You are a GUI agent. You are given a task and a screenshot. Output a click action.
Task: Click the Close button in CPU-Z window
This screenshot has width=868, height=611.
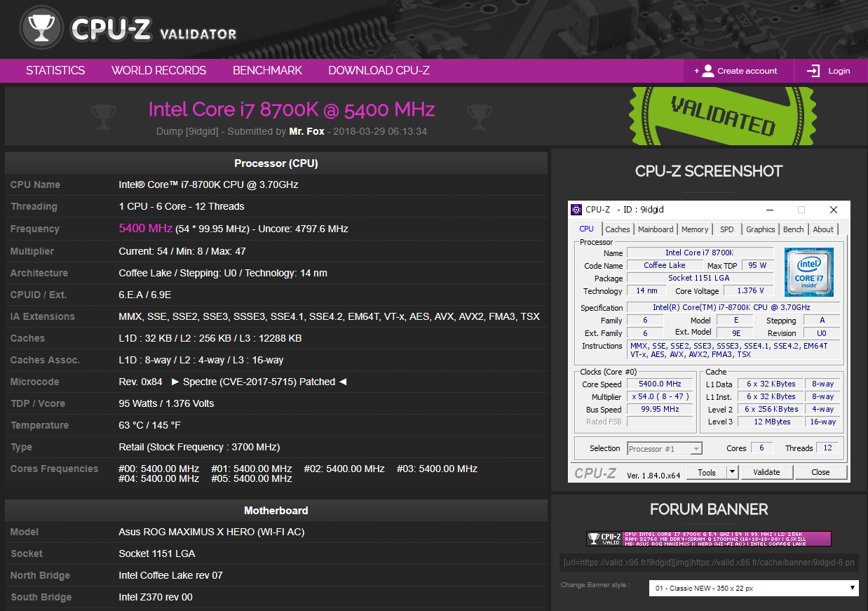click(820, 472)
